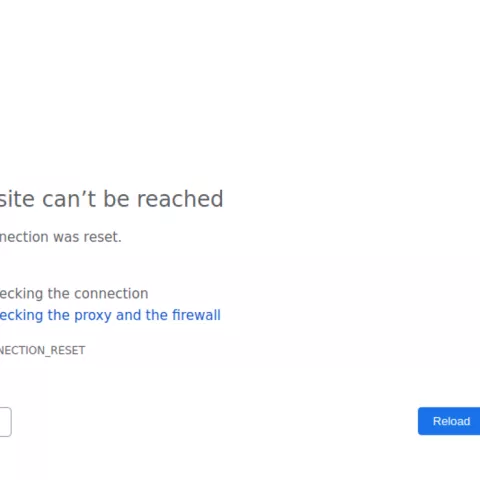The height and width of the screenshot is (480, 480).
Task: Click the word "be" in the heading
Action: click(x=117, y=199)
